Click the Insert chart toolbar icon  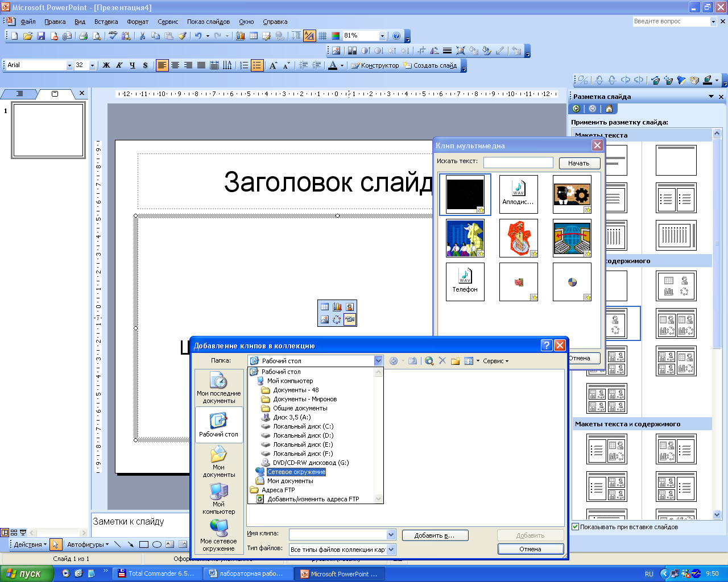click(241, 36)
